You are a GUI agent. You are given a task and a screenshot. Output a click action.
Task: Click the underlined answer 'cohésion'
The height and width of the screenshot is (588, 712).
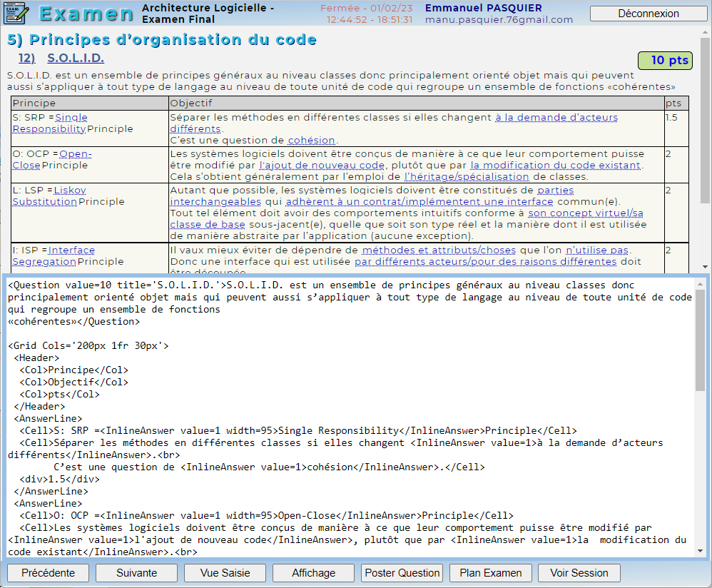pyautogui.click(x=311, y=141)
